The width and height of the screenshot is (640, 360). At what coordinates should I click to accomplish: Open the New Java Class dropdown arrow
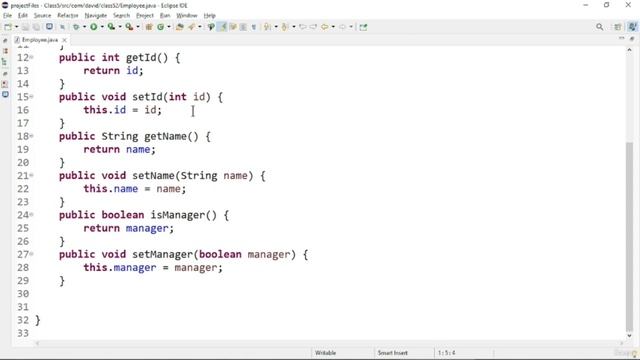[x=169, y=27]
